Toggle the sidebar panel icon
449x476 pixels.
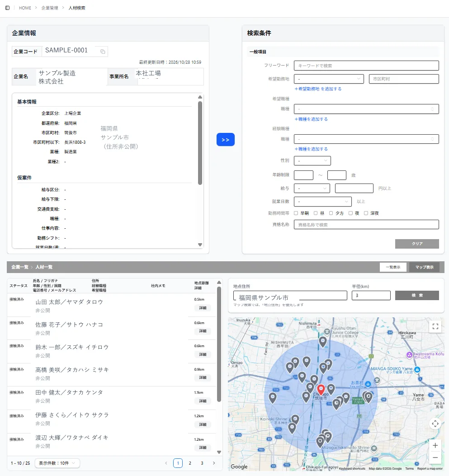point(8,8)
